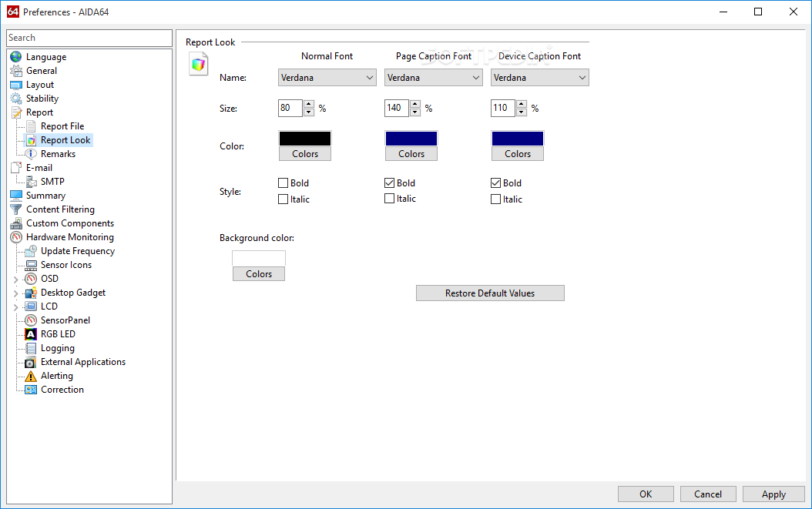
Task: Click Colors button under Page Caption Font
Action: click(x=411, y=154)
